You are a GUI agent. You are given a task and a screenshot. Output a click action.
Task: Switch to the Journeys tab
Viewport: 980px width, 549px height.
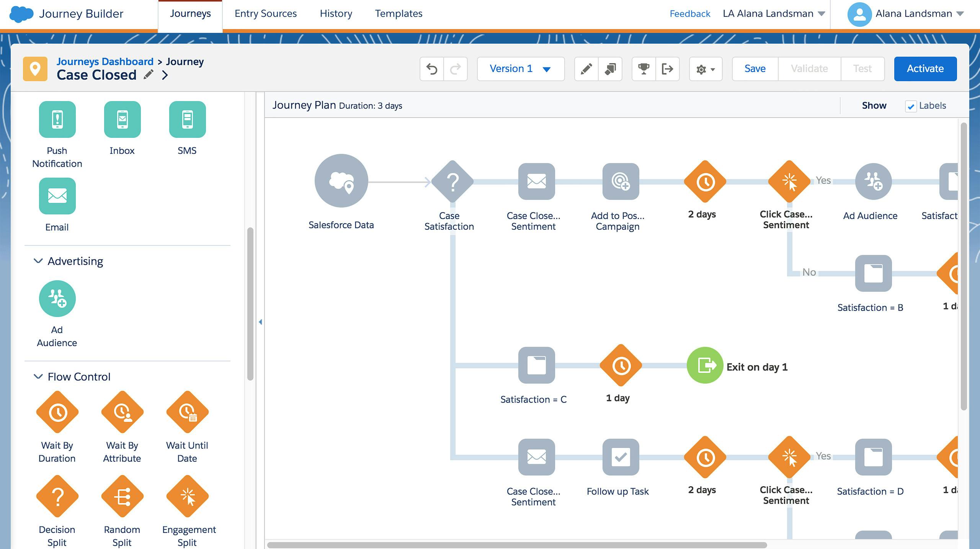pos(190,14)
